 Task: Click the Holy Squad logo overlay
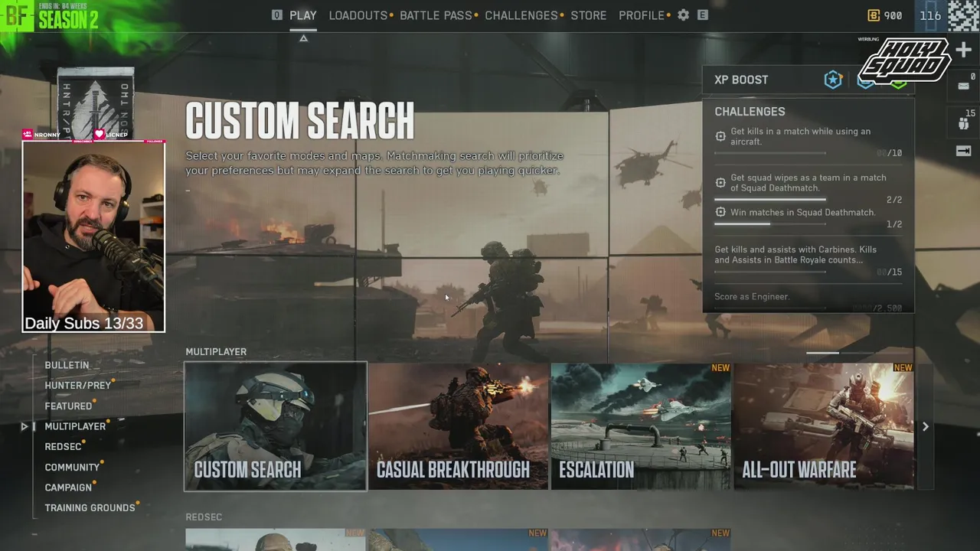[904, 60]
